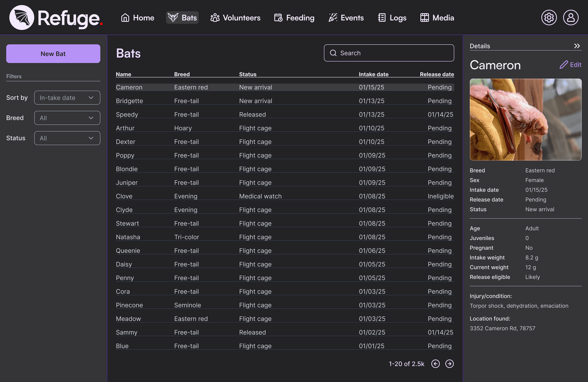This screenshot has width=588, height=382.
Task: Go to next page of bats
Action: click(x=449, y=364)
